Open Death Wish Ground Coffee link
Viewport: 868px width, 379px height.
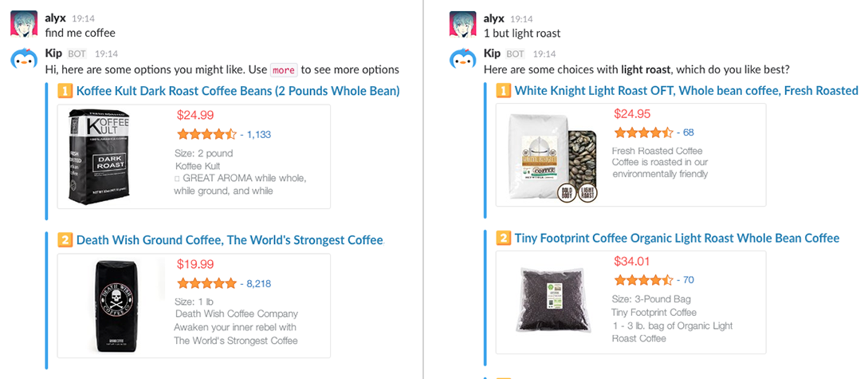click(230, 240)
